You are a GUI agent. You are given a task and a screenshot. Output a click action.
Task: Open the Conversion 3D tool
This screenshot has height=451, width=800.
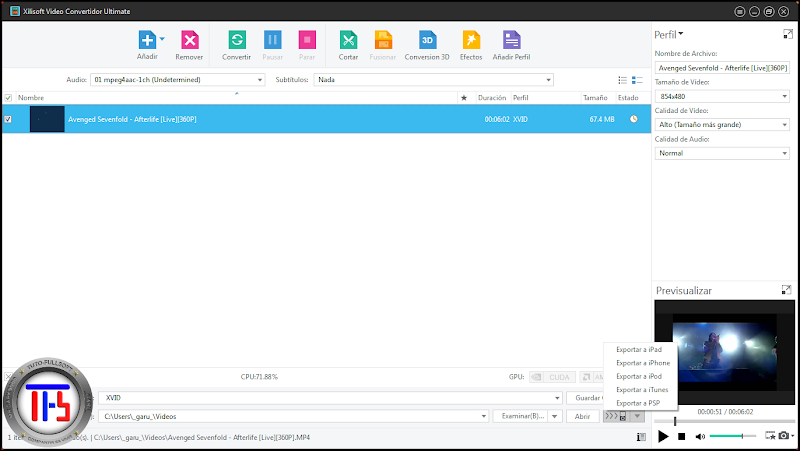click(x=427, y=40)
